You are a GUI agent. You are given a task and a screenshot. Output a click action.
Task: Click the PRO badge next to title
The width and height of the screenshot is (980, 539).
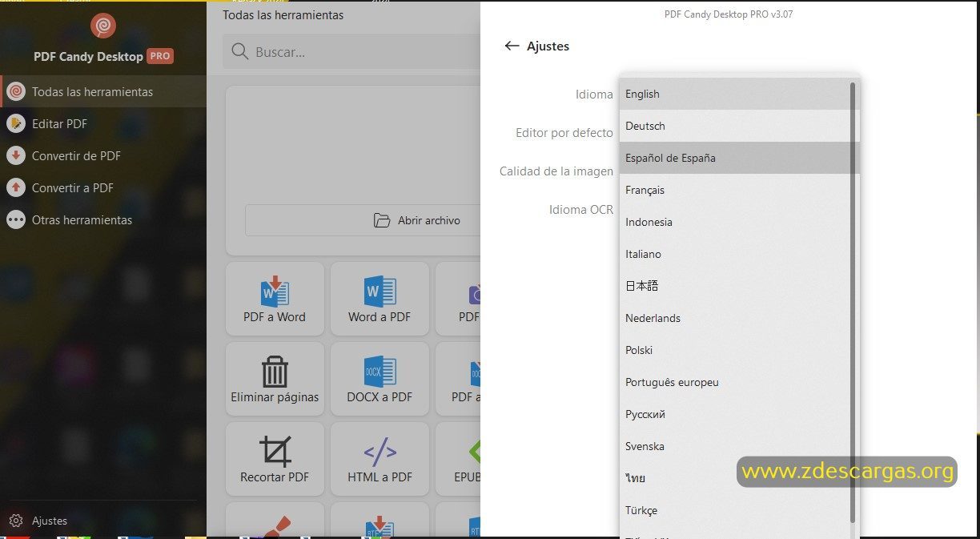[160, 56]
